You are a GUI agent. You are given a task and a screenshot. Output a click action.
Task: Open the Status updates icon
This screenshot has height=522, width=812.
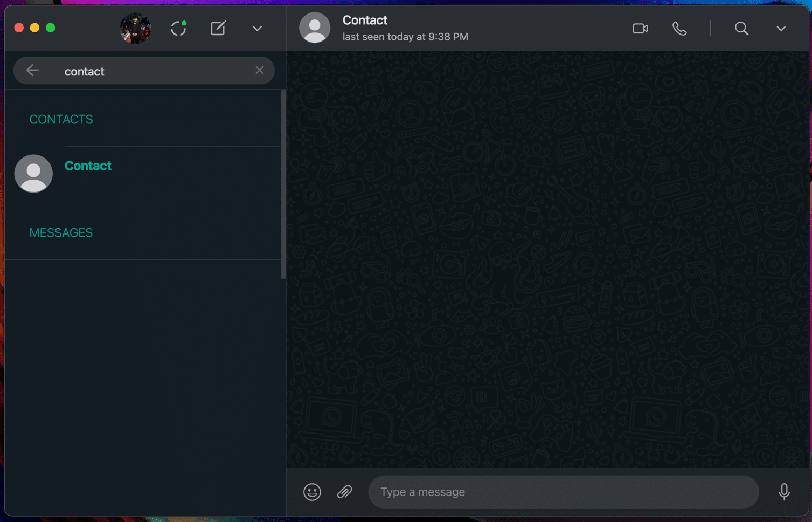click(x=178, y=28)
